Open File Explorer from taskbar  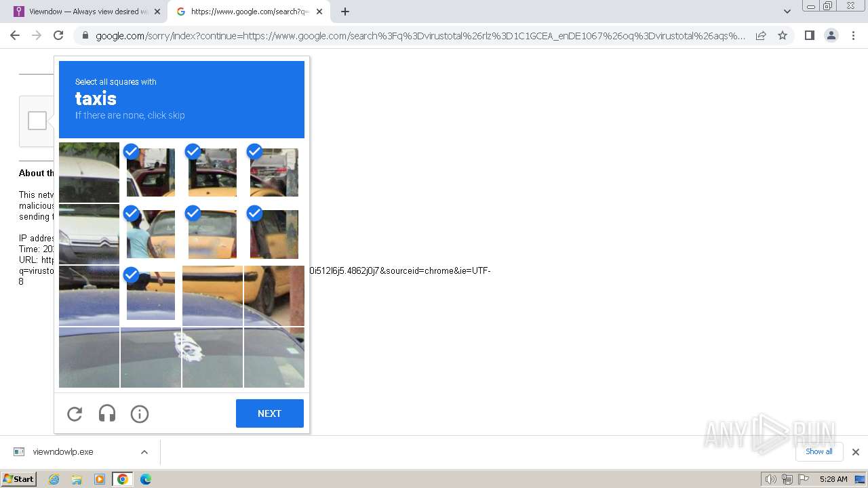tap(77, 479)
